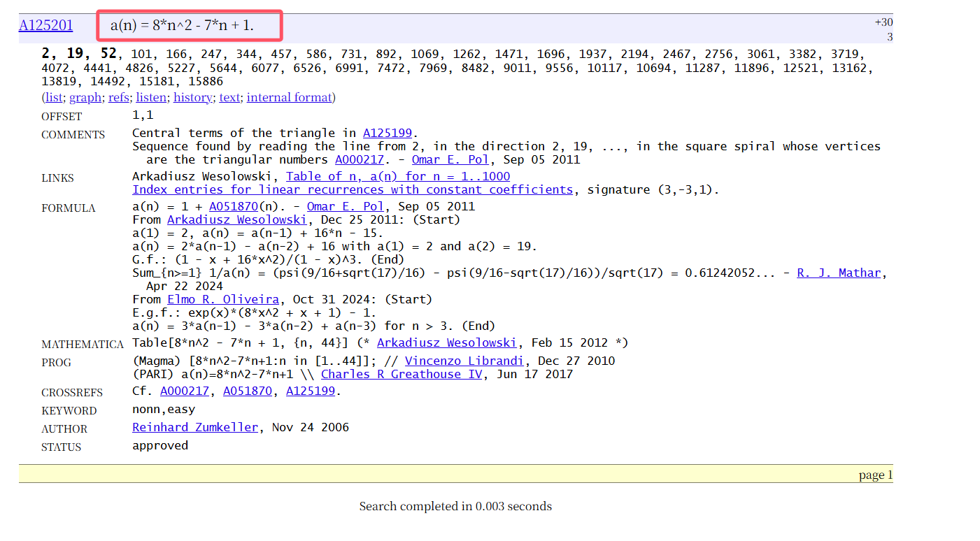
Task: Open 'Table of n, a(n) for n = 1..1000'
Action: point(397,177)
